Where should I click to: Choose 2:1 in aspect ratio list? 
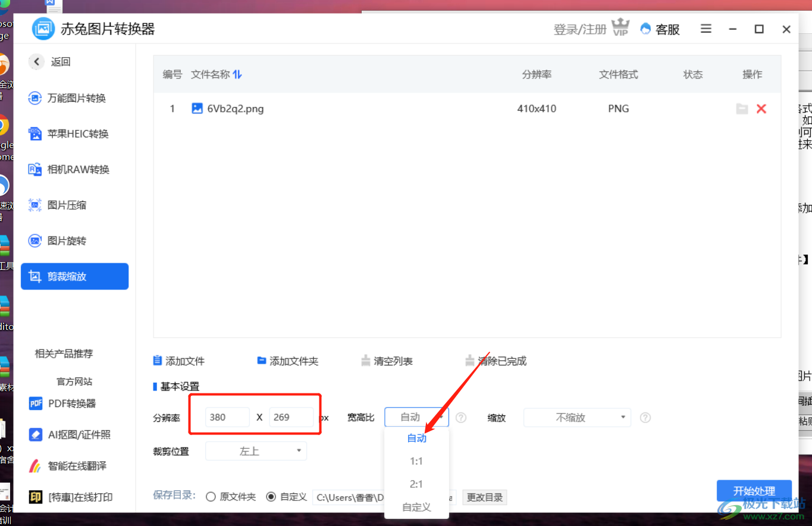tap(416, 484)
